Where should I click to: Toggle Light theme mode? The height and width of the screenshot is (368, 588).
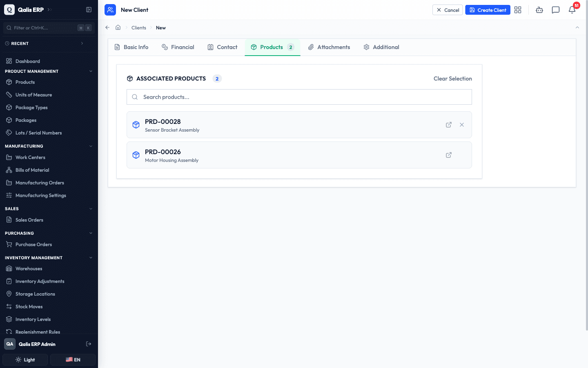pyautogui.click(x=25, y=360)
